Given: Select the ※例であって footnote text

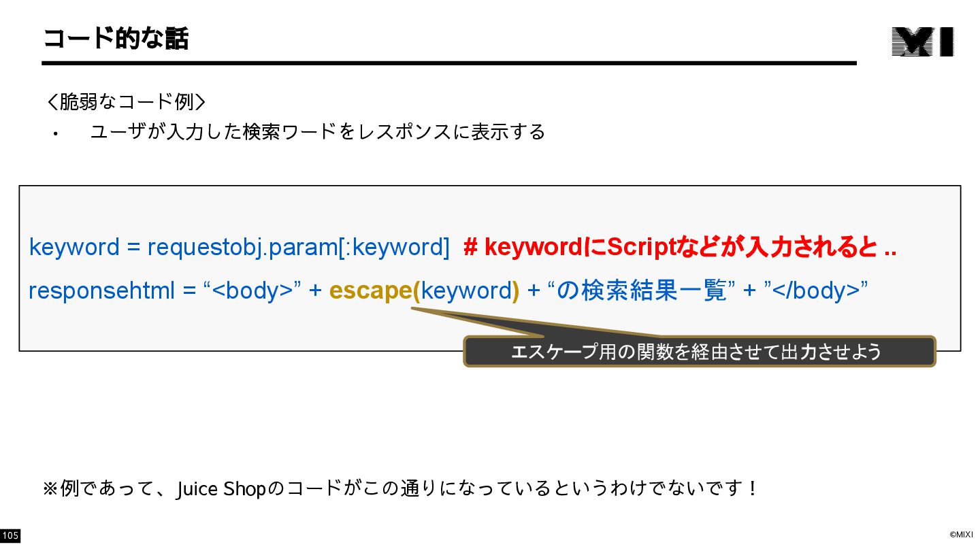Looking at the screenshot, I should pos(400,488).
